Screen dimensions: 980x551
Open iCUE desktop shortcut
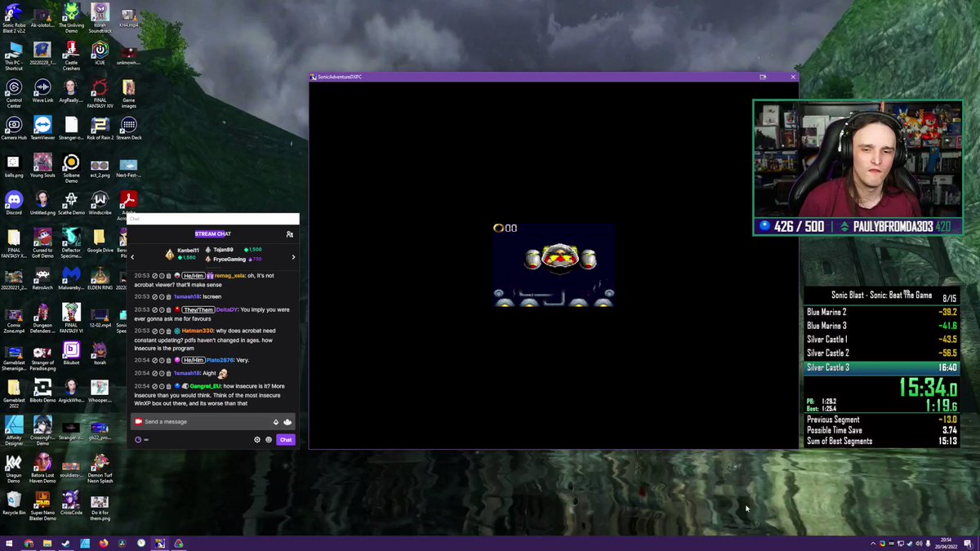point(100,52)
